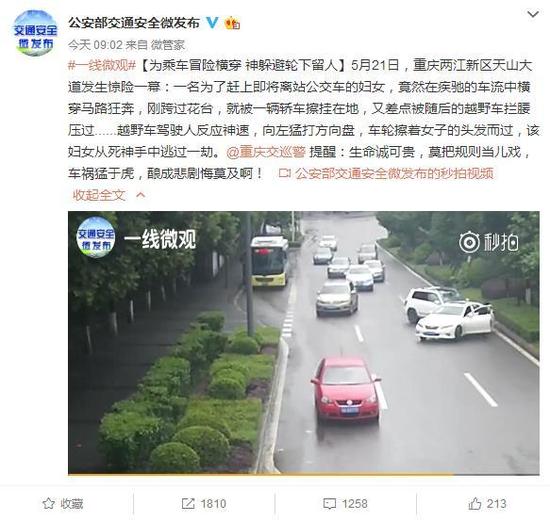This screenshot has height=521, width=550.
Task: Click the account name 公安部交通安全微发布
Action: [x=134, y=23]
